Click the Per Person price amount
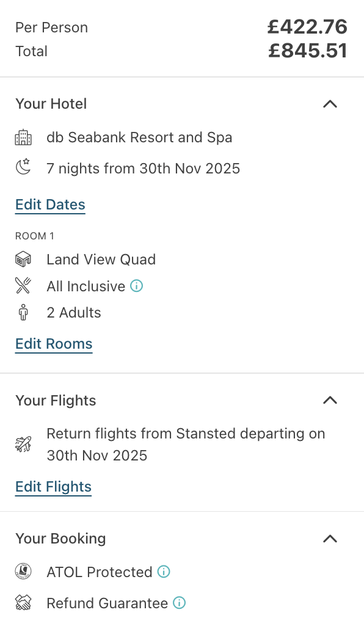 point(308,27)
